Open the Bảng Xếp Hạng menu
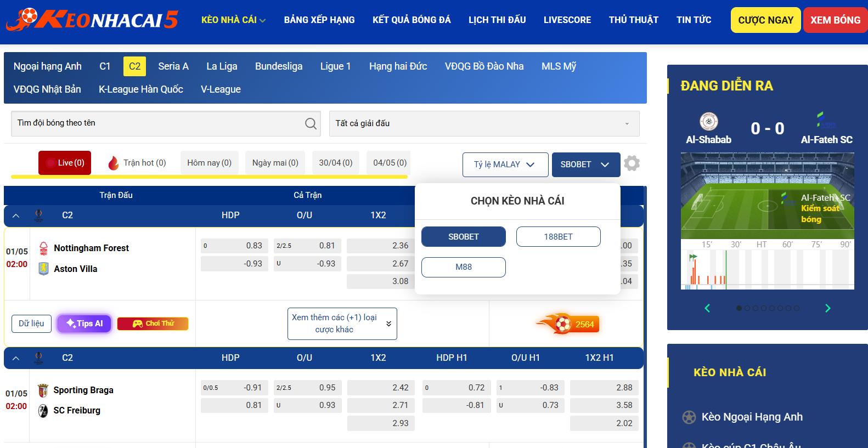 319,20
